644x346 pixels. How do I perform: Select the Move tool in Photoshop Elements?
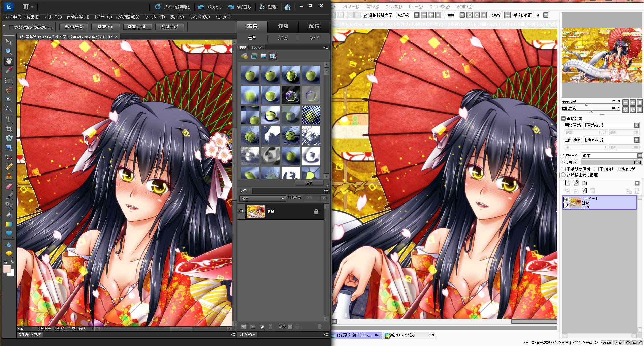point(9,42)
